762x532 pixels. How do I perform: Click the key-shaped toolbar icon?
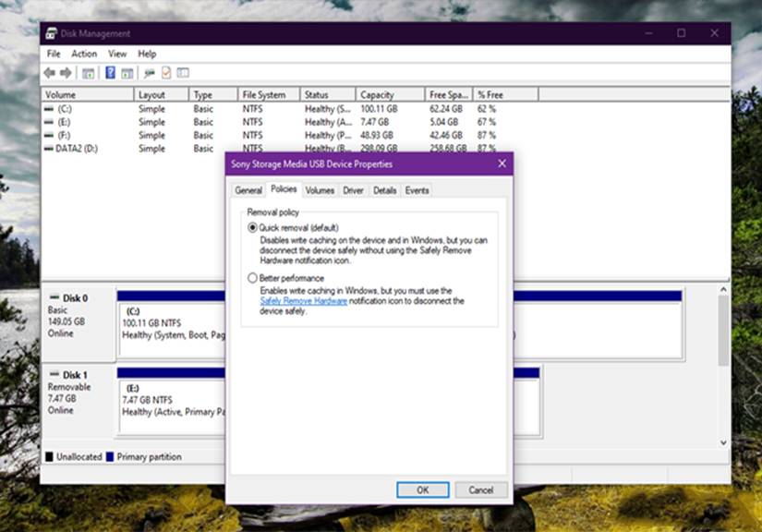click(x=149, y=73)
